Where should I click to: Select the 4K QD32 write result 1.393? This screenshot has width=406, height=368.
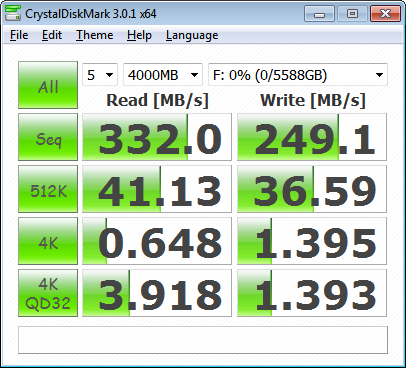click(312, 293)
